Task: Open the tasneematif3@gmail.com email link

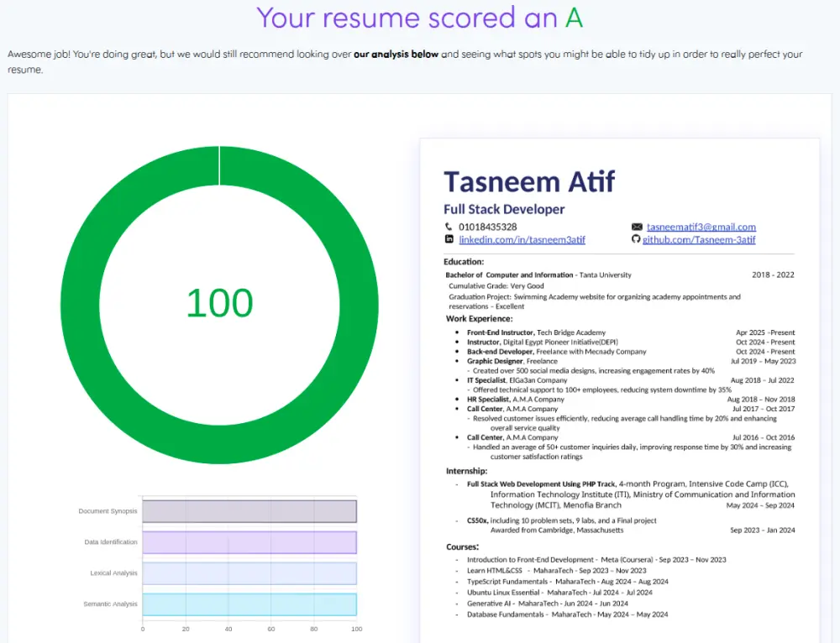Action: pos(701,227)
